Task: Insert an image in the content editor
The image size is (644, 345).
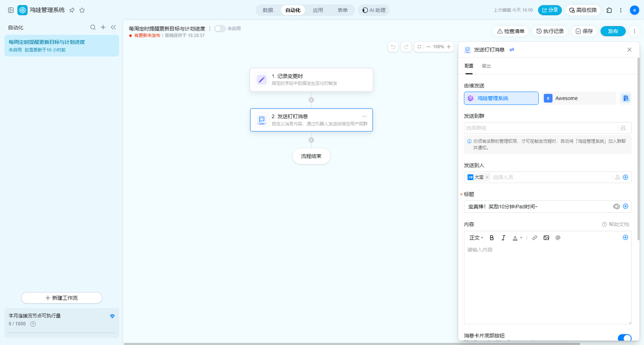Action: click(546, 237)
